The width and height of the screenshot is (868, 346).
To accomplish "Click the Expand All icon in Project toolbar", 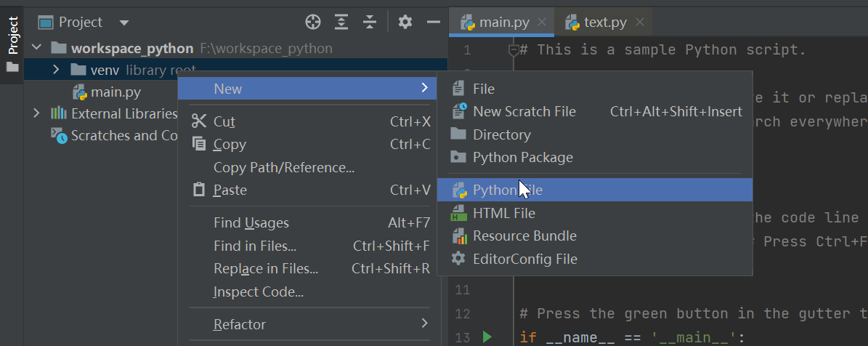I will (341, 22).
